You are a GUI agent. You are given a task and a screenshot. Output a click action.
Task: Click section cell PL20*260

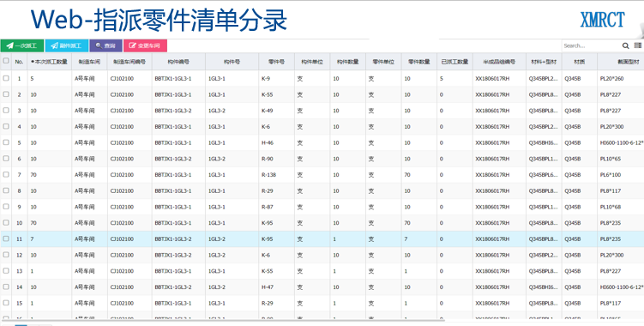coord(621,79)
